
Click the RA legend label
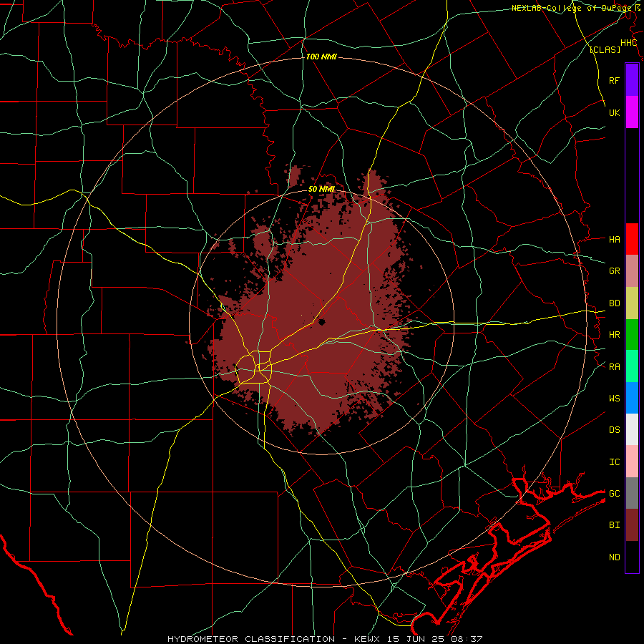pos(614,367)
